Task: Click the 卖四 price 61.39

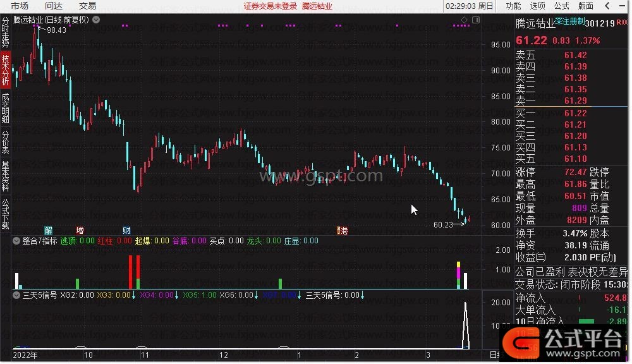Action: 576,66
